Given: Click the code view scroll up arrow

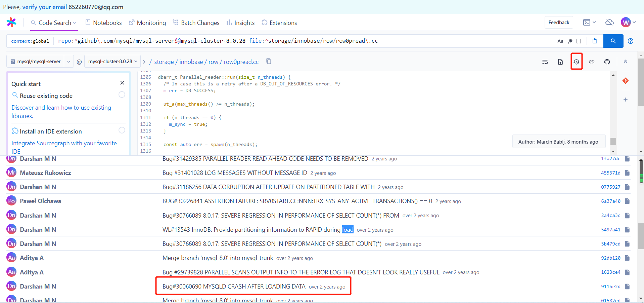Looking at the screenshot, I should pyautogui.click(x=613, y=75).
